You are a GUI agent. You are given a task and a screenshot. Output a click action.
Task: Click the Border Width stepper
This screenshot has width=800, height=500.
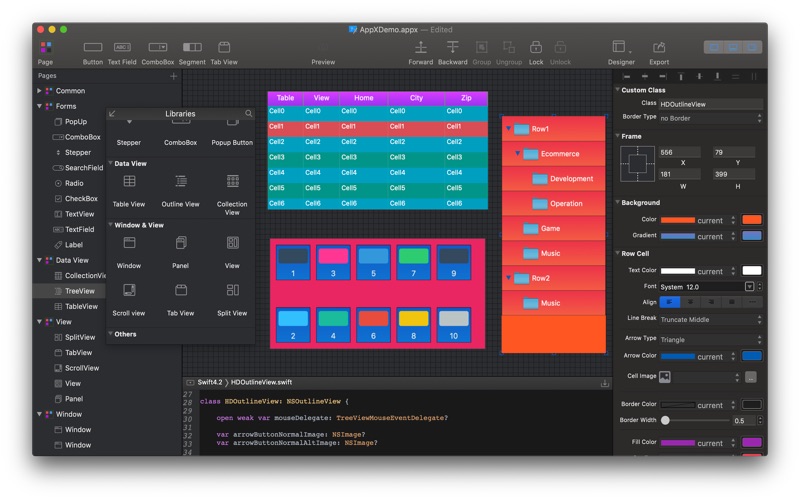(760, 420)
